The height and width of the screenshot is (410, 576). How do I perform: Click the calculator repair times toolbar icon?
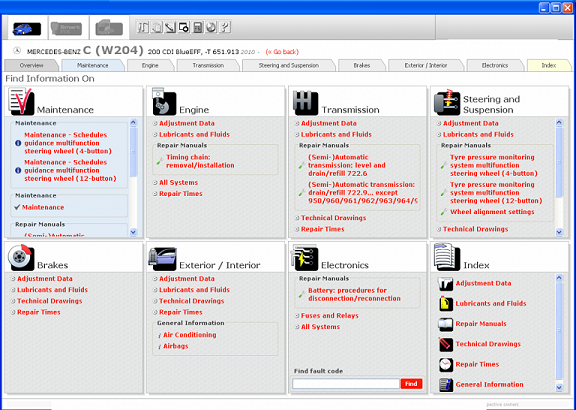[x=197, y=27]
